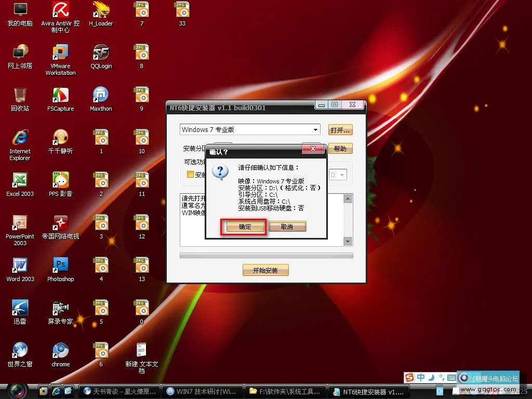Switch to WIN7 技术研讨 taskbar window
Viewport: 532px width, 399px height.
pos(201,391)
